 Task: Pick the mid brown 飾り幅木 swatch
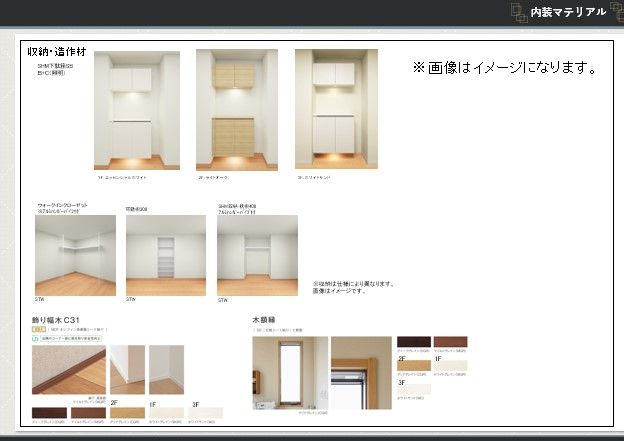(88, 413)
